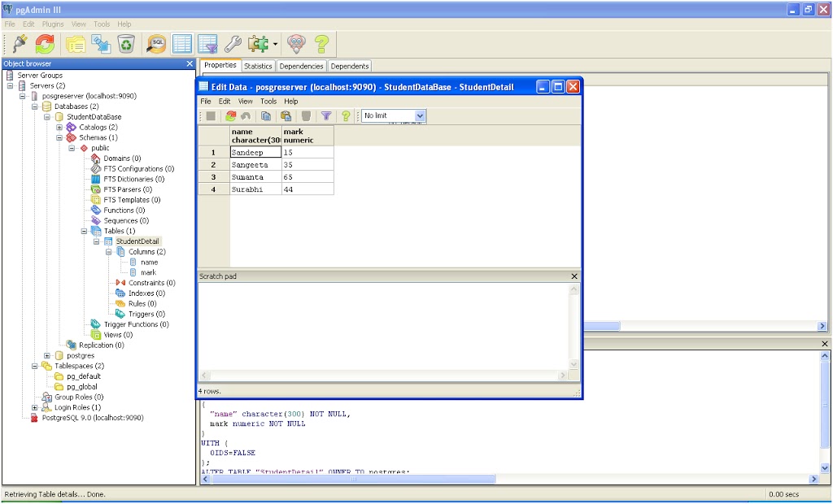
Task: Click the mark cell with value 44
Action: click(307, 189)
